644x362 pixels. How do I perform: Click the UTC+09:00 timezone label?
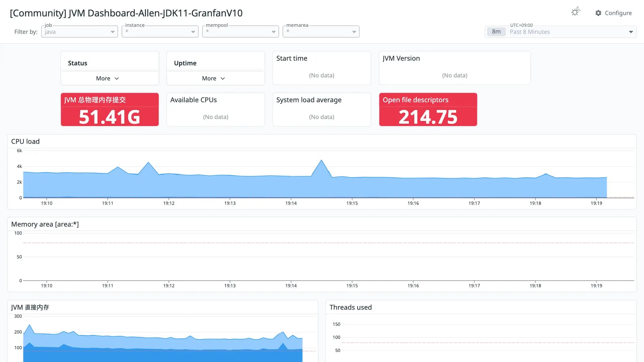tap(521, 25)
